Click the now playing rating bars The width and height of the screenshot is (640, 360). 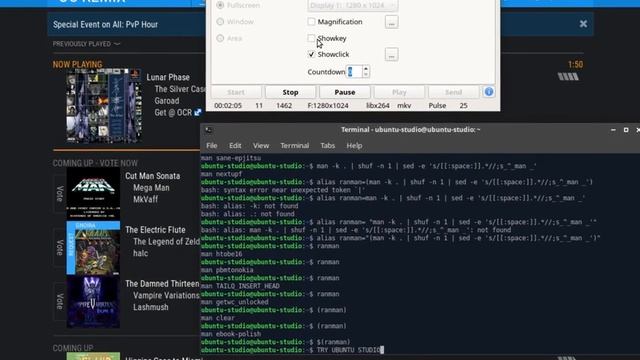point(568,77)
